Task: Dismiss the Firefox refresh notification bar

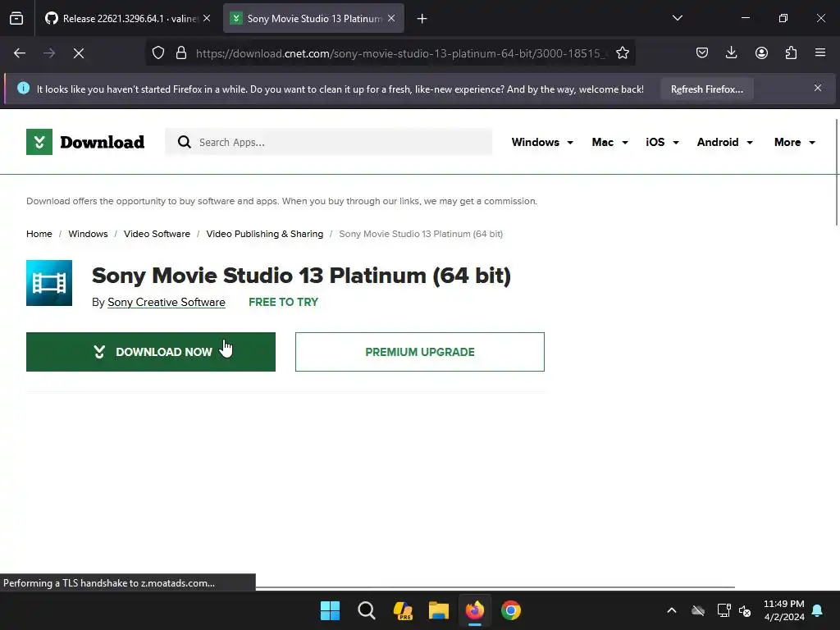Action: (x=818, y=88)
